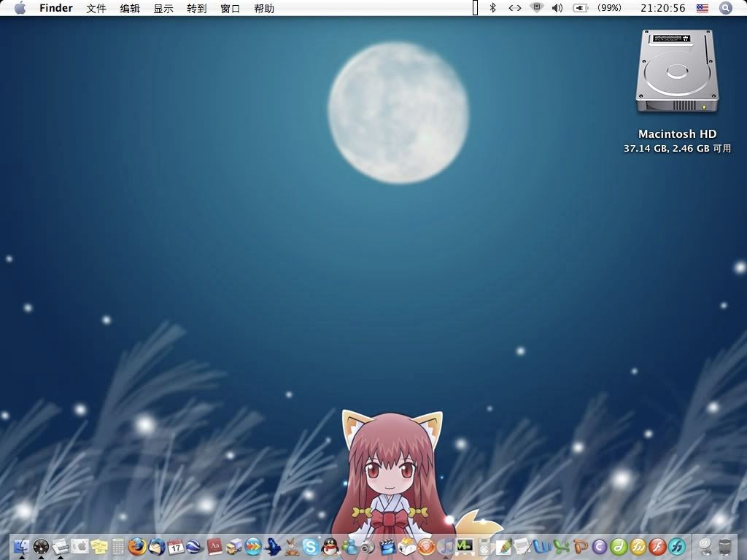Open the 文件 menu

click(x=96, y=8)
